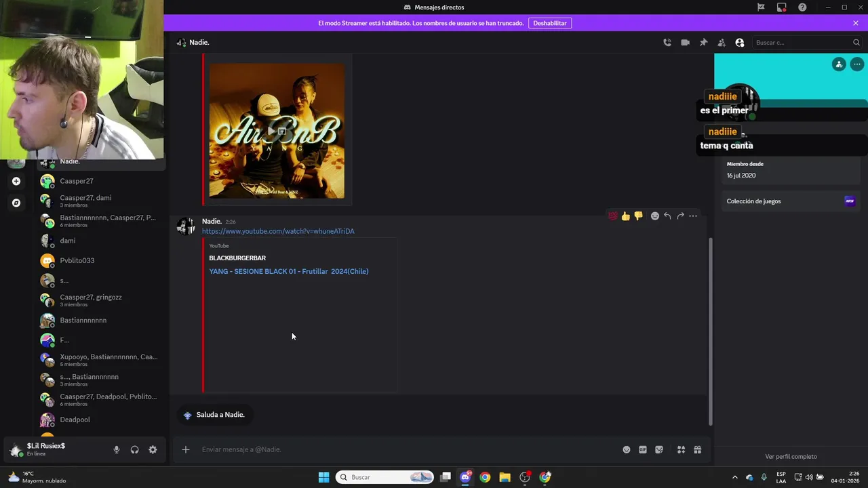
Task: Open the Deadpool direct message
Action: click(x=101, y=420)
